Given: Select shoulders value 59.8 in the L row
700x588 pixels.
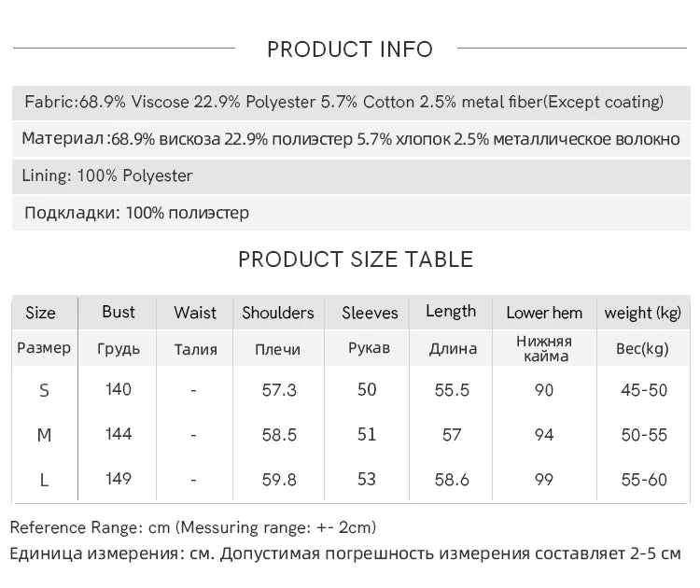Looking at the screenshot, I should [277, 479].
